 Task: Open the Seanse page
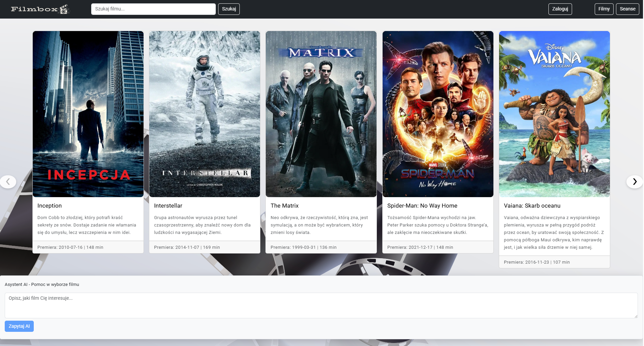click(627, 9)
